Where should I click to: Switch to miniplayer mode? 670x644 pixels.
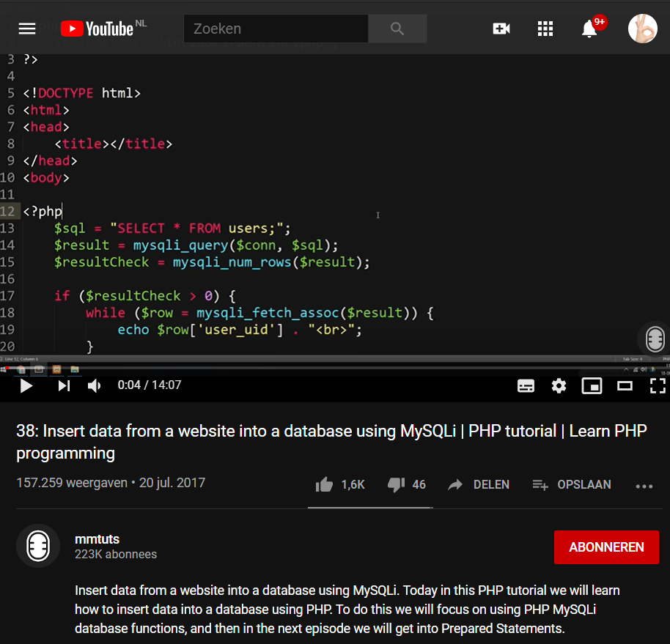pyautogui.click(x=592, y=386)
